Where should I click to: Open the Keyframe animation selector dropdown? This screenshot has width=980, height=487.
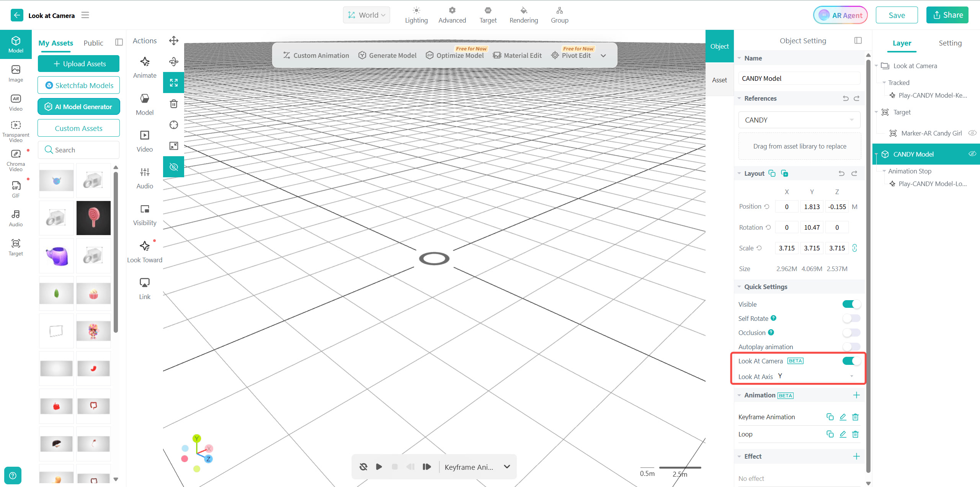477,467
